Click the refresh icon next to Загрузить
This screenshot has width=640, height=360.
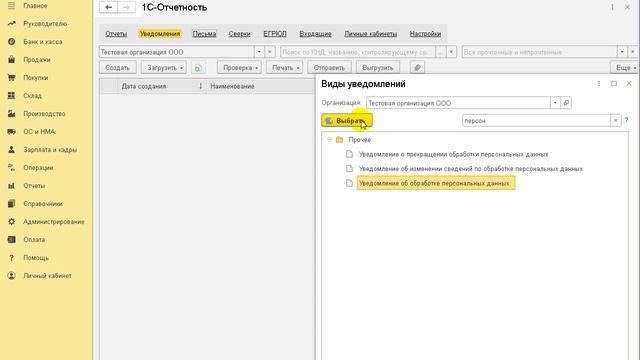198,68
